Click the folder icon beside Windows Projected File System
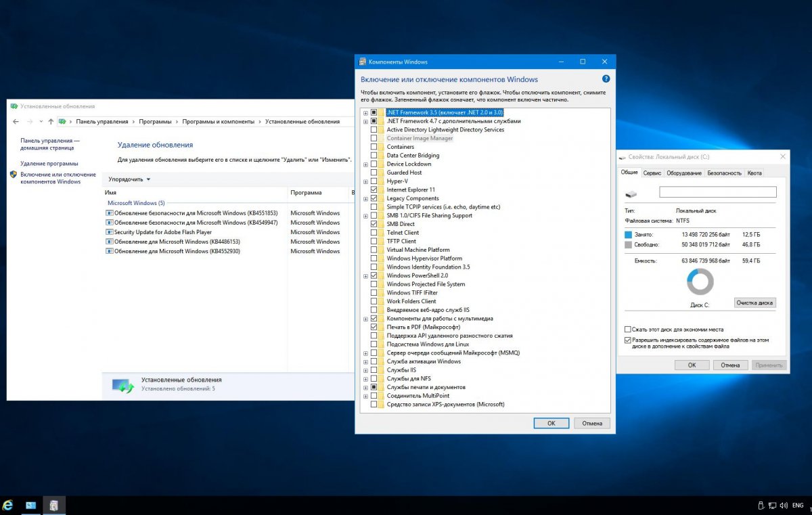 (x=382, y=284)
